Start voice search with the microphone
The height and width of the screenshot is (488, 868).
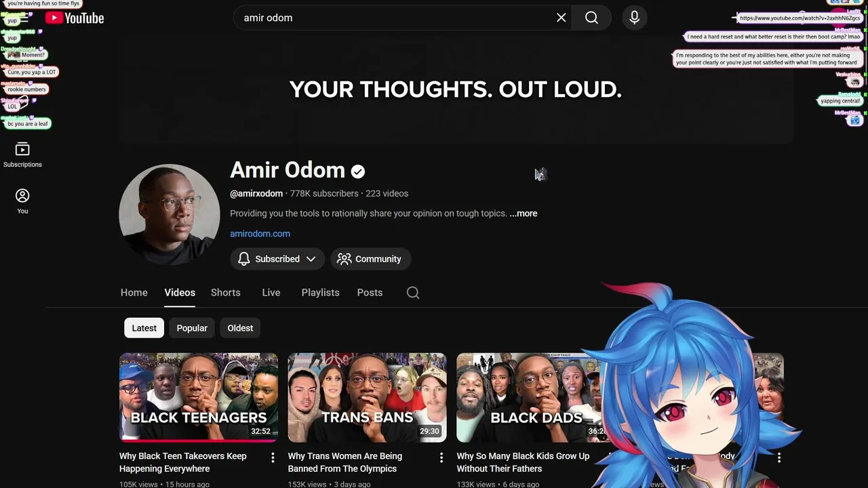[x=635, y=18]
